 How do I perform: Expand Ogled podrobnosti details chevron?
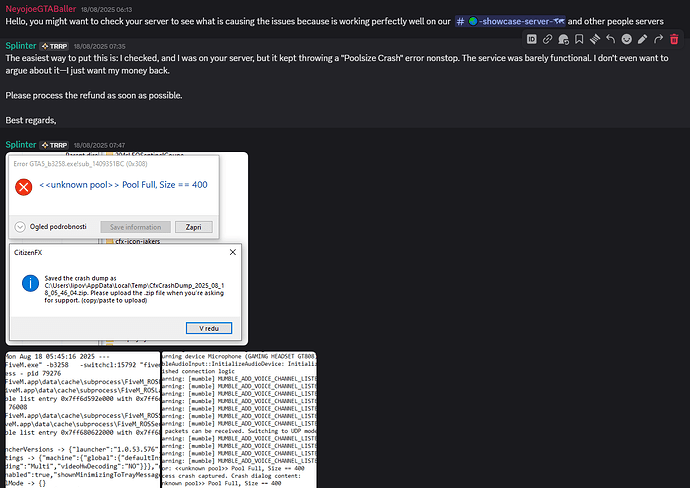pyautogui.click(x=20, y=227)
